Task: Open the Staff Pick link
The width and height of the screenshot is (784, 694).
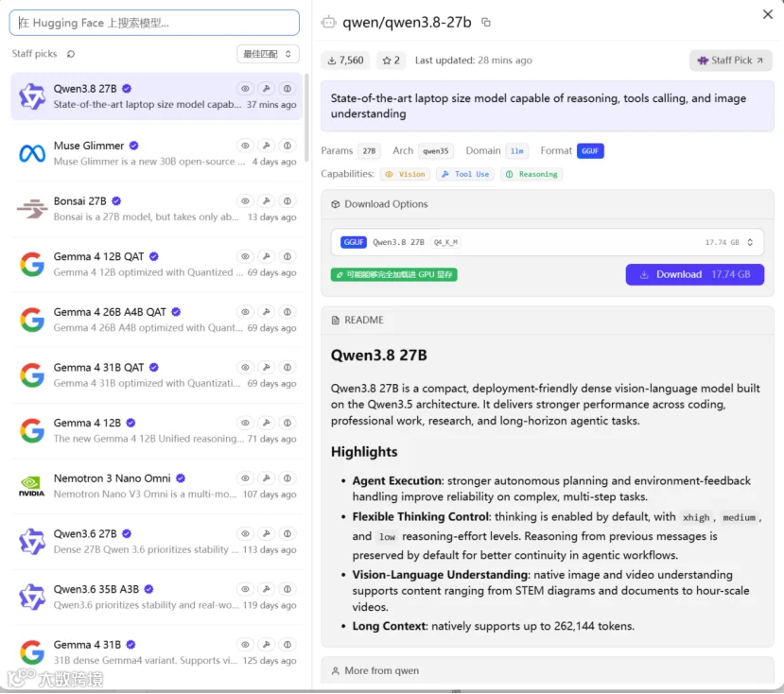Action: tap(730, 61)
